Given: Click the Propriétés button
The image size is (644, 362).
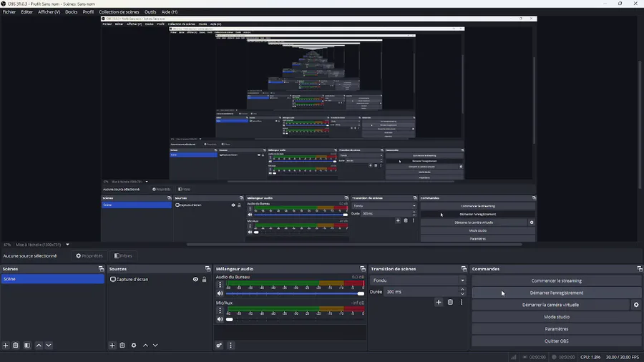Looking at the screenshot, I should (x=89, y=255).
